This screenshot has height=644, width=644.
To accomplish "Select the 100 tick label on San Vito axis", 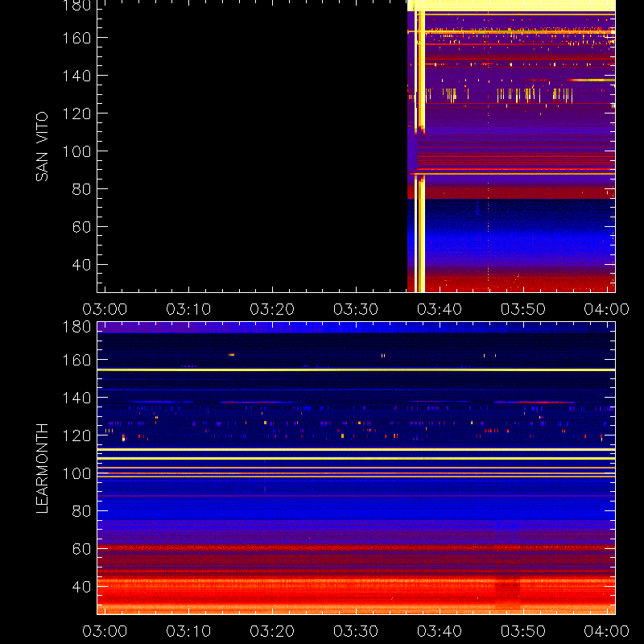I will coord(76,151).
